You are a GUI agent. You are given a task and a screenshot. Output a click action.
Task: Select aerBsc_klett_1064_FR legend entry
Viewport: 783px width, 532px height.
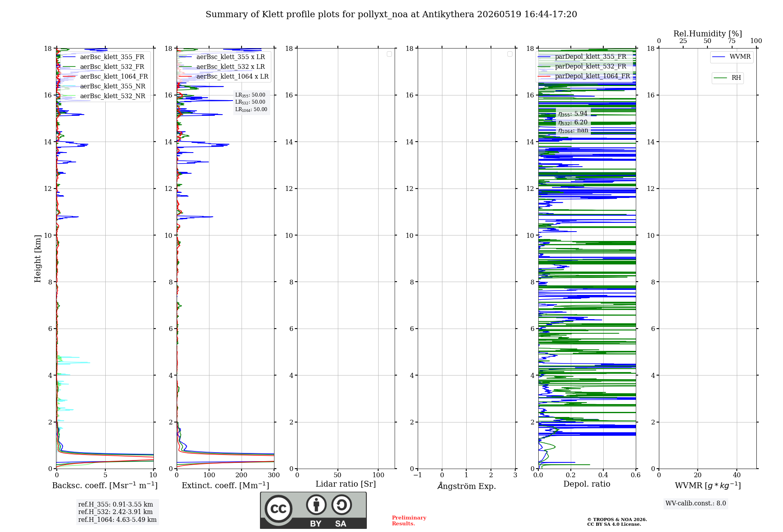click(105, 77)
